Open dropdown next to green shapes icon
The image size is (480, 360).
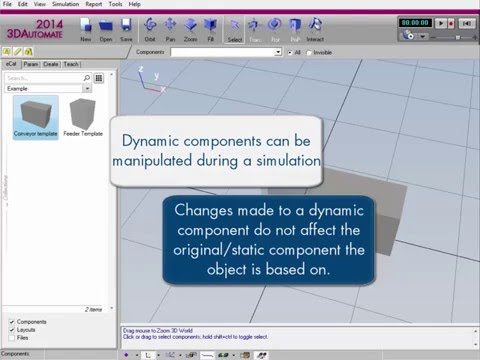234,355
